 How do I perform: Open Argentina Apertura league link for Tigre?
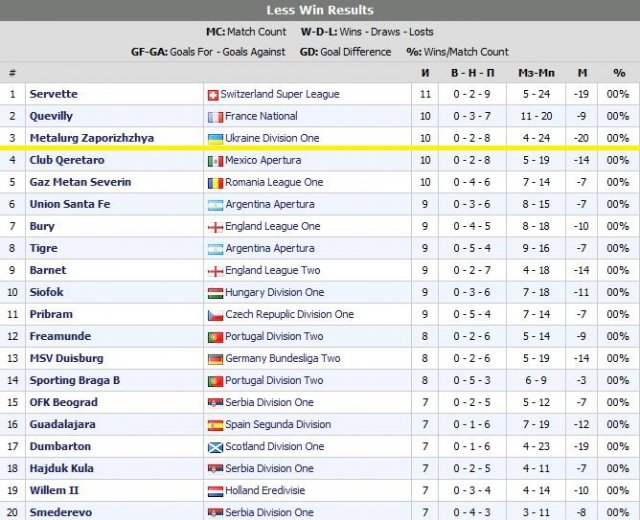click(270, 249)
